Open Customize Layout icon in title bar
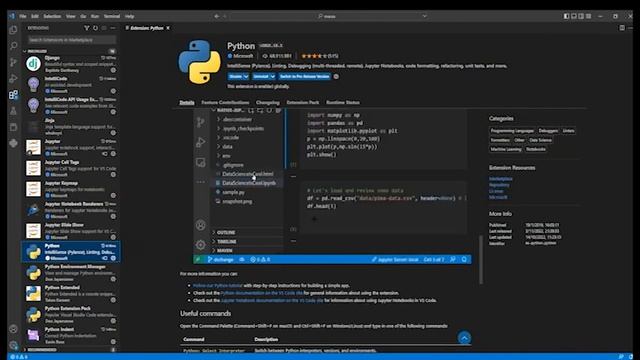Viewport: 640px width, 360px height. point(588,16)
